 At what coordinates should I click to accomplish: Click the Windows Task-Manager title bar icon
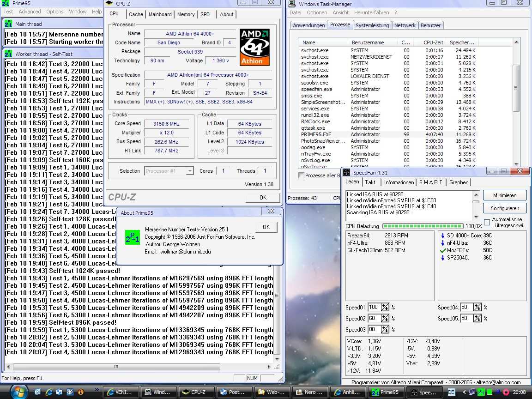coord(292,4)
